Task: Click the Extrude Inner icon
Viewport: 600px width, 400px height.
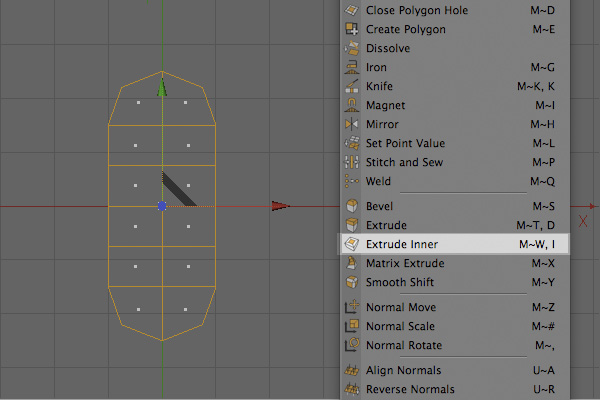Action: click(352, 244)
